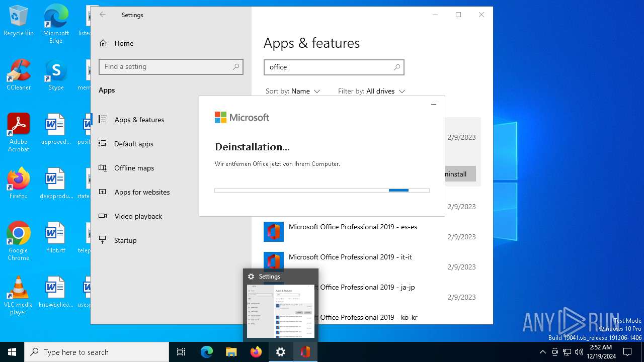Click the taskbar clock showing 2:52 AM
Image resolution: width=644 pixels, height=362 pixels.
601,352
